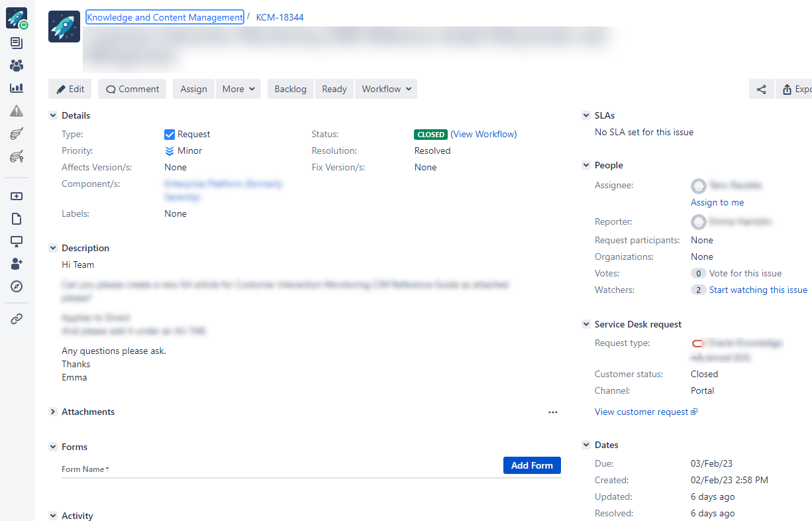
Task: Click the Request issue type icon
Action: click(170, 134)
